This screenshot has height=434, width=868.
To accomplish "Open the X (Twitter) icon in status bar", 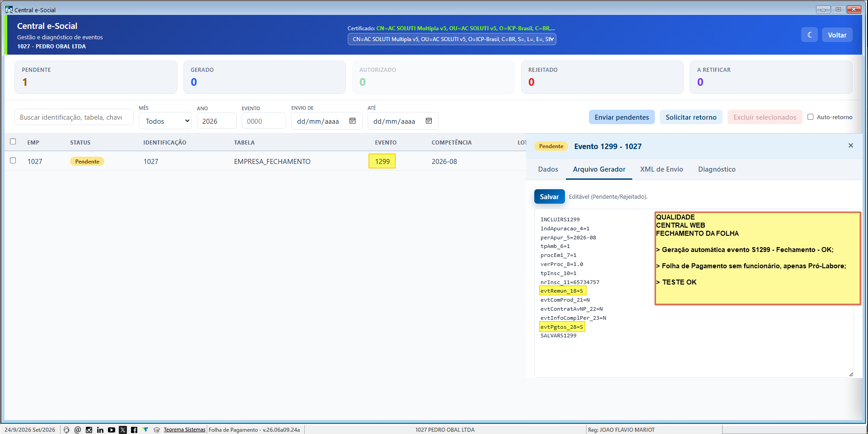I will 123,430.
